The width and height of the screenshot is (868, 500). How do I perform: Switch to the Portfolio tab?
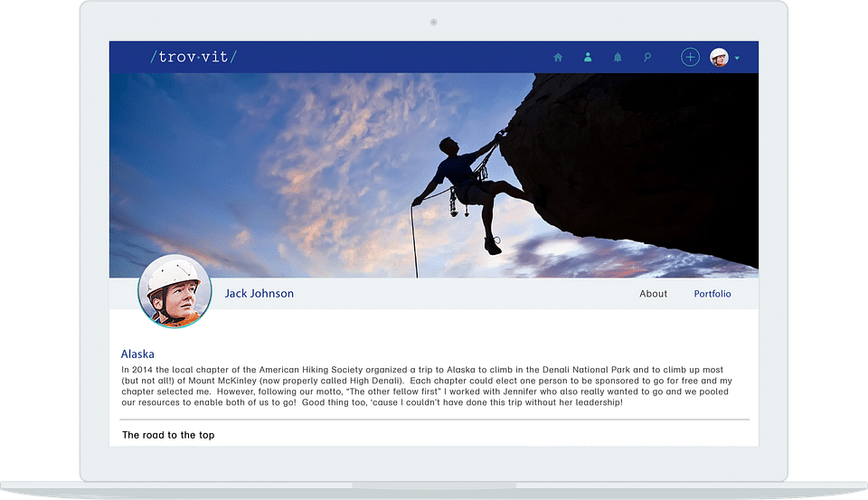(712, 294)
